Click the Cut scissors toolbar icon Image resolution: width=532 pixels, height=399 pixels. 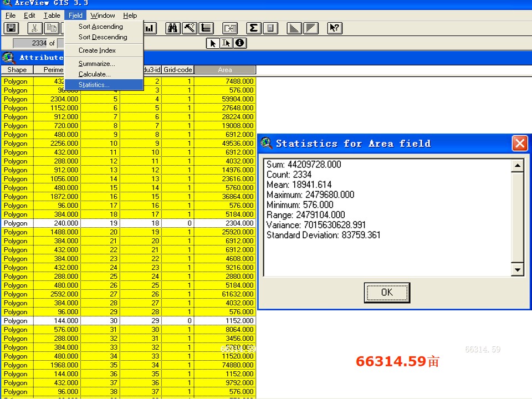[x=34, y=28]
